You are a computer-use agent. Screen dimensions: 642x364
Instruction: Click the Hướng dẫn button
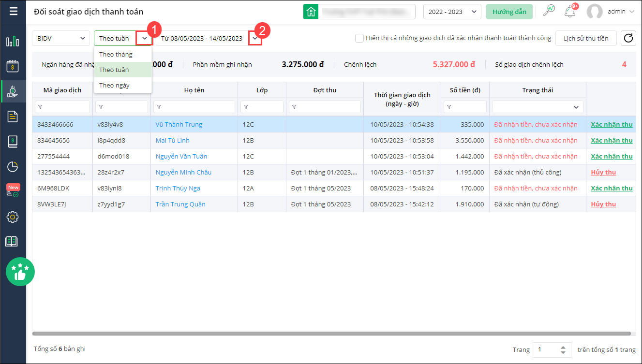click(509, 12)
